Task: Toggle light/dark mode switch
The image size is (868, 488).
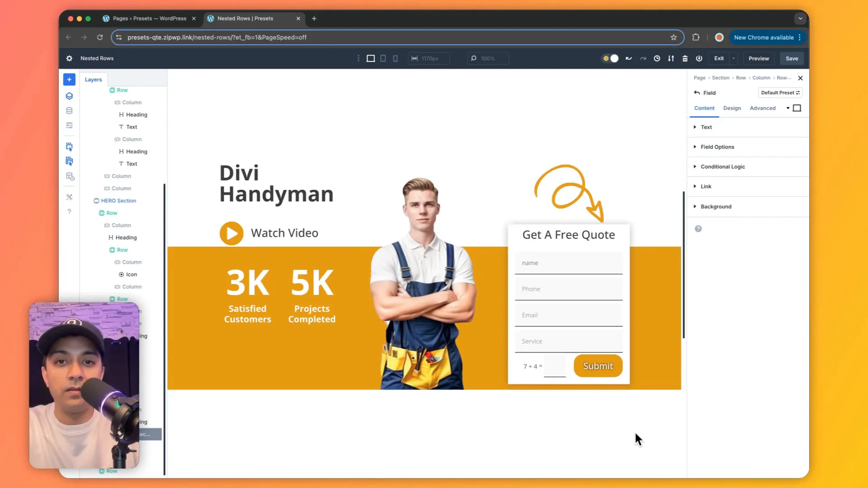Action: tap(610, 58)
